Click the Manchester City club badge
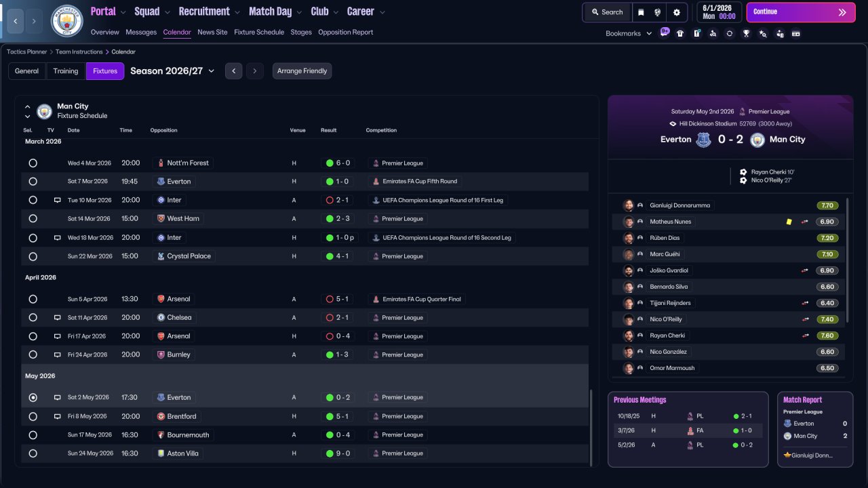Screen dimensions: 868x488 (x=66, y=21)
